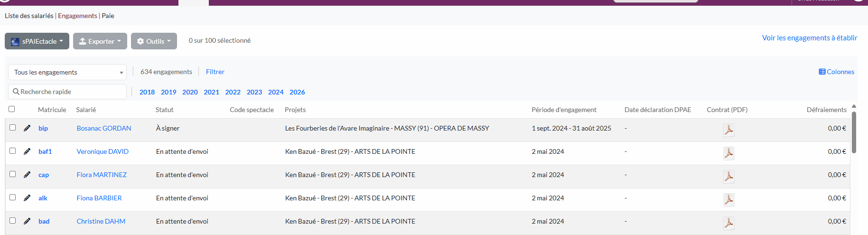Screen dimensions: 868x235
Task: Open the Colonnes column chooser
Action: click(836, 72)
